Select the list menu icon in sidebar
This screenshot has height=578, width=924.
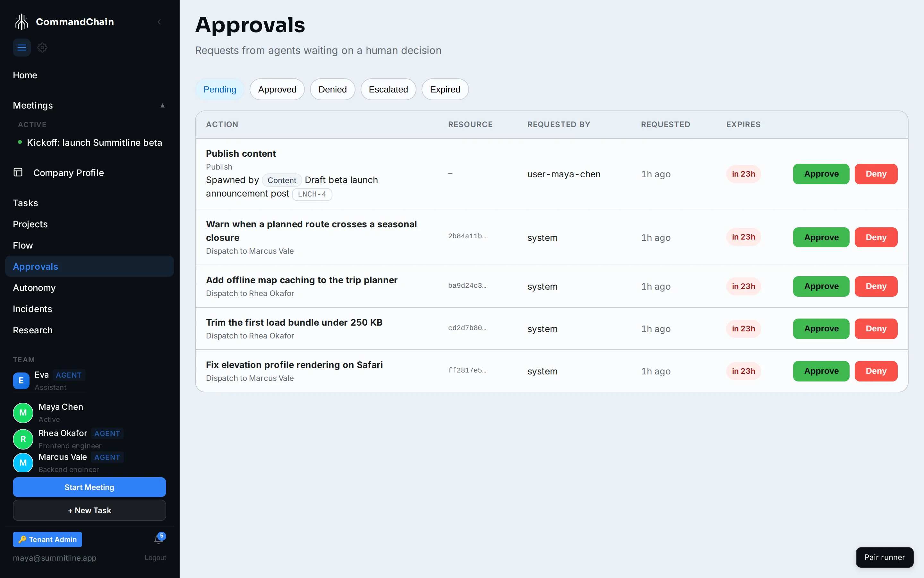click(22, 48)
